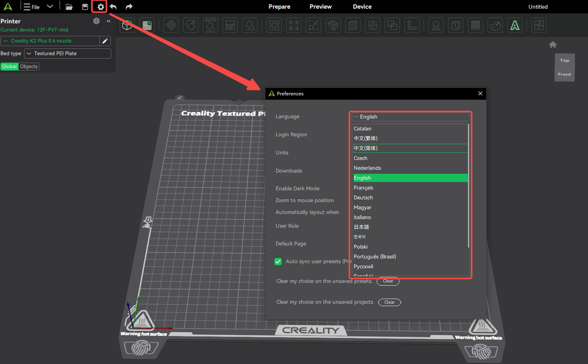The width and height of the screenshot is (588, 364).
Task: Select the Cut tool with diagonal line
Action: [373, 25]
